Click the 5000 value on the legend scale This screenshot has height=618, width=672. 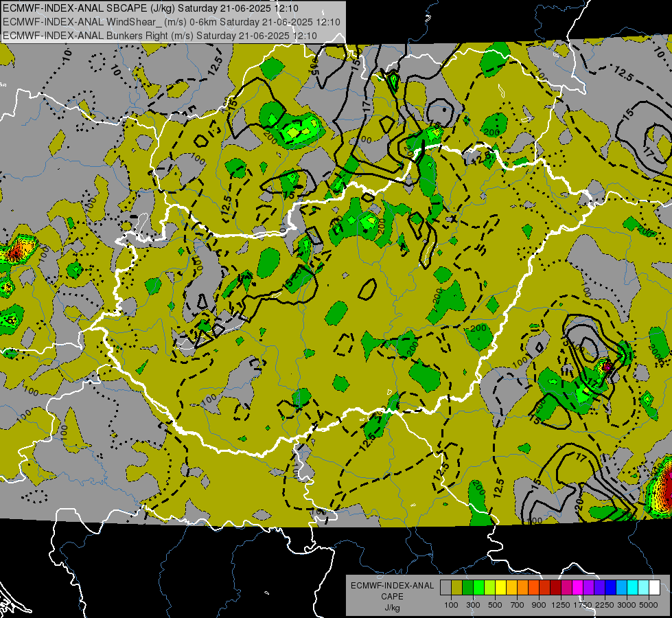tap(649, 605)
